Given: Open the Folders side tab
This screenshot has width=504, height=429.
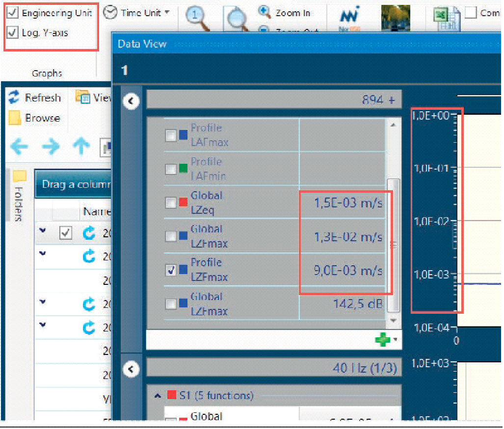Looking at the screenshot, I should click(19, 196).
